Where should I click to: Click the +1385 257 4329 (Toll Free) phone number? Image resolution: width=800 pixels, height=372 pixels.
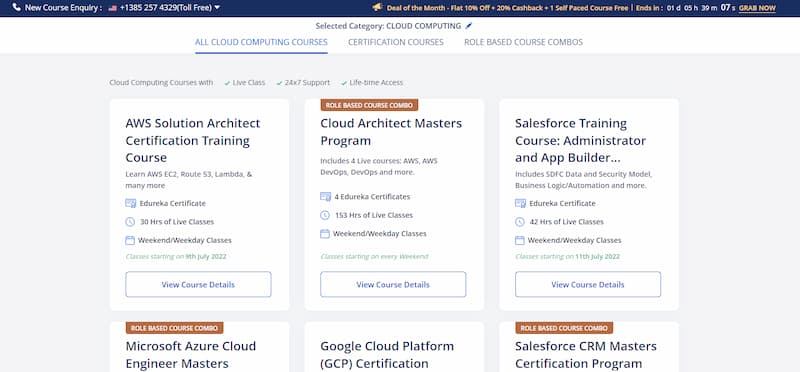[x=166, y=8]
